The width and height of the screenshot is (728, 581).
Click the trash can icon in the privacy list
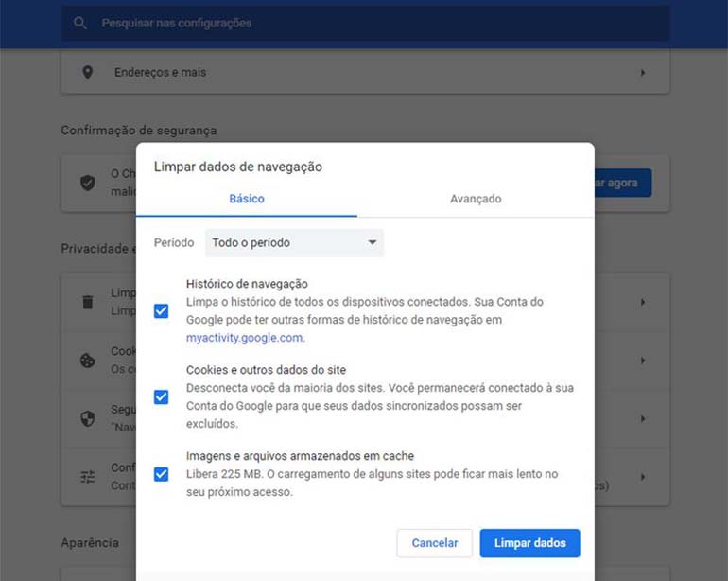[x=88, y=302]
